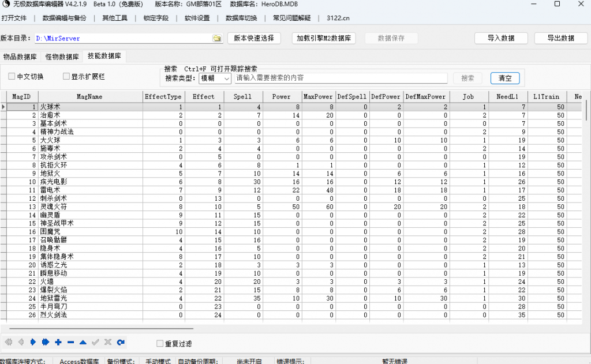Click the next record arrow icon
Viewport: 591px width, 364px height.
coord(33,342)
